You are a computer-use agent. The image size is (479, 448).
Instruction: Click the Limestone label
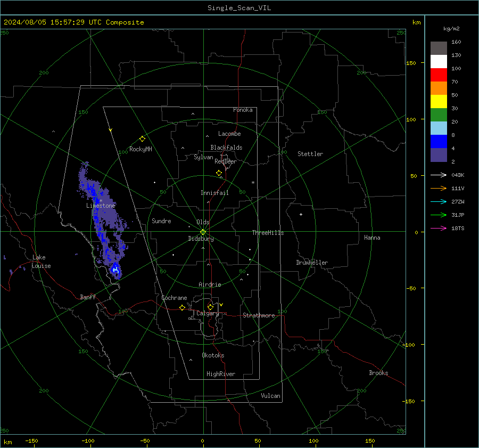101,206
